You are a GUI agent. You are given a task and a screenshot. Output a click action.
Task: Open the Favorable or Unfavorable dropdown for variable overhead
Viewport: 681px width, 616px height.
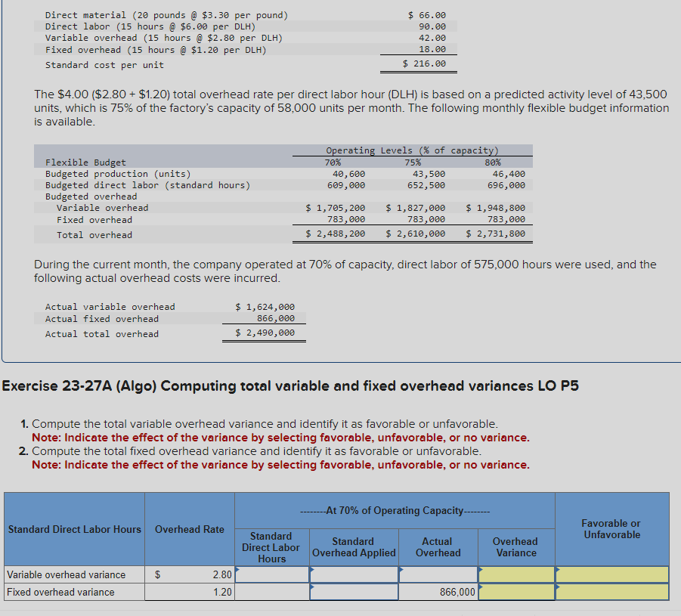click(611, 574)
